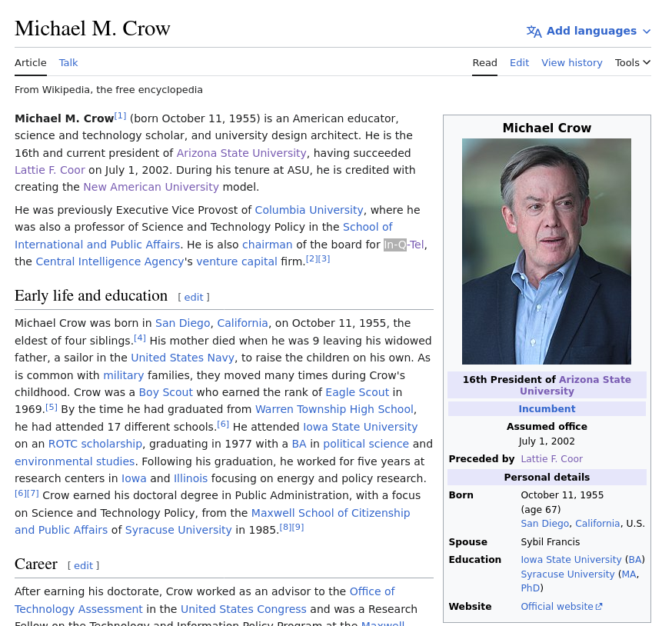Screen dimensions: 672x626
Task: Open citation [1] after Michael M. Crow
Action: click(120, 116)
